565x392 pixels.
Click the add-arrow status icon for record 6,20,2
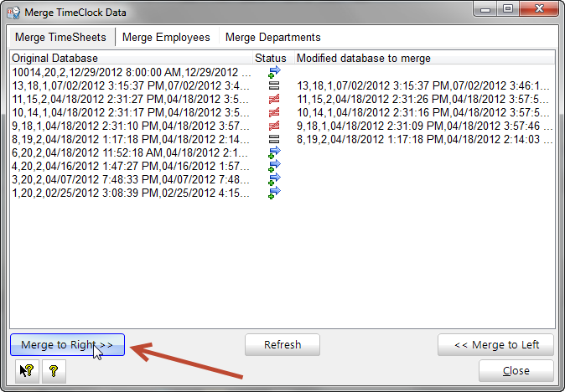[x=273, y=152]
